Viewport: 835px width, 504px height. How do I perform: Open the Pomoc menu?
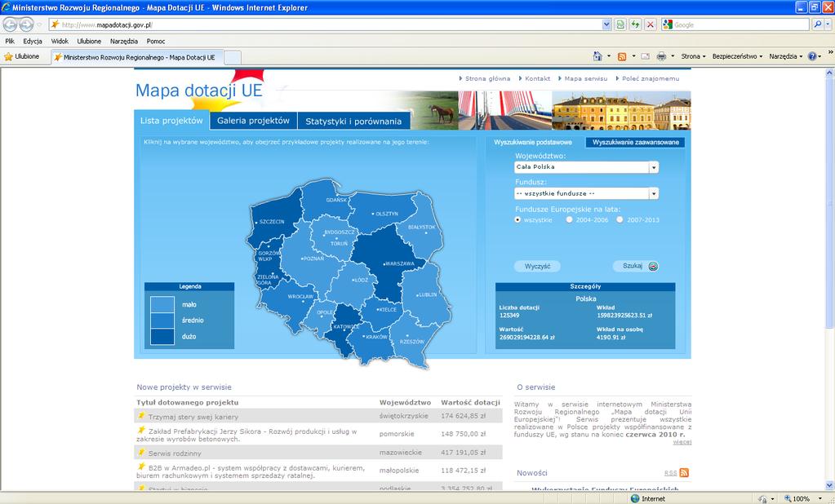click(156, 41)
